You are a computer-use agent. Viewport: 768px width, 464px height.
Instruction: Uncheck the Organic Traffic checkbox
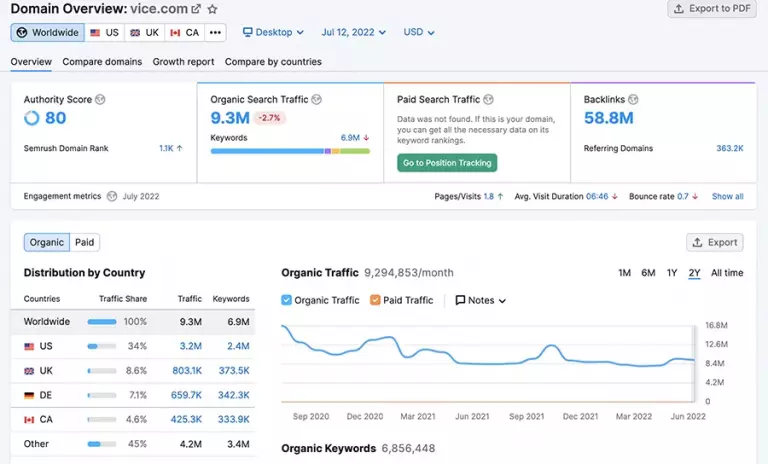tap(287, 300)
